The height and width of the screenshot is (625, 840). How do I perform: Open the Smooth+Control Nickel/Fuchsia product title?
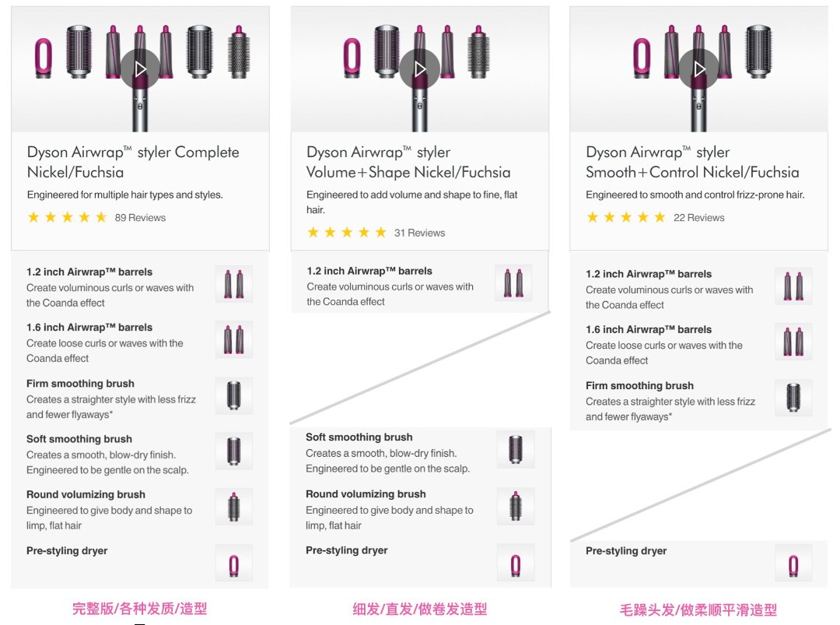692,162
